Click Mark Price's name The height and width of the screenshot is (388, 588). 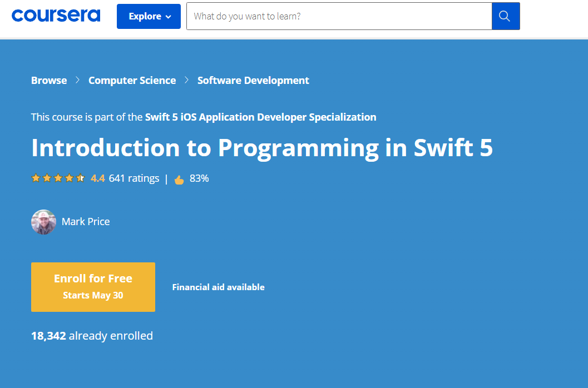[85, 221]
